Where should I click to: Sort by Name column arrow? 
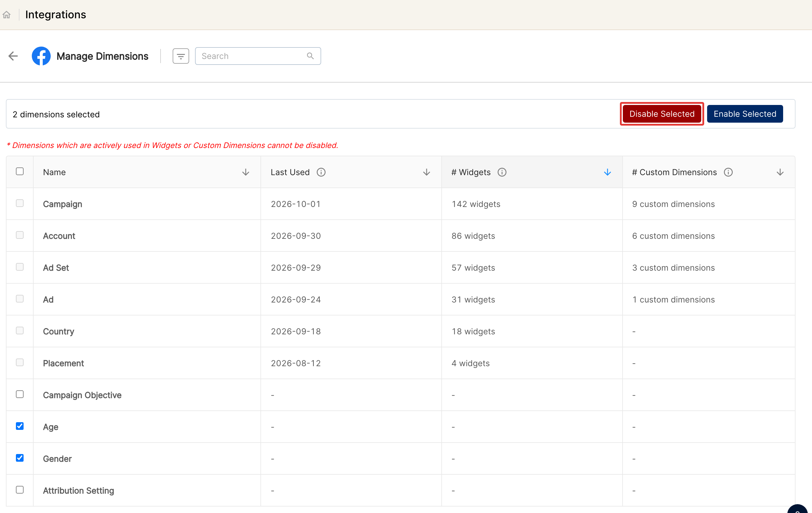(x=245, y=172)
